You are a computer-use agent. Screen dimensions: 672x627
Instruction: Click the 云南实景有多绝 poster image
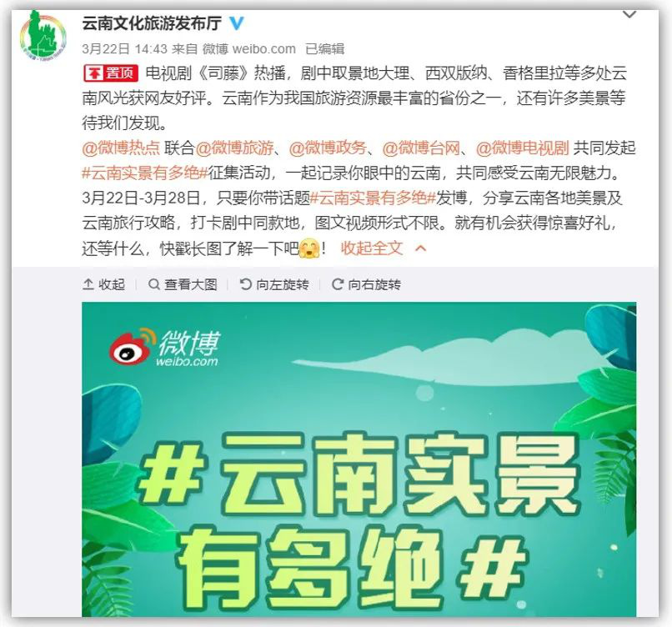click(359, 459)
